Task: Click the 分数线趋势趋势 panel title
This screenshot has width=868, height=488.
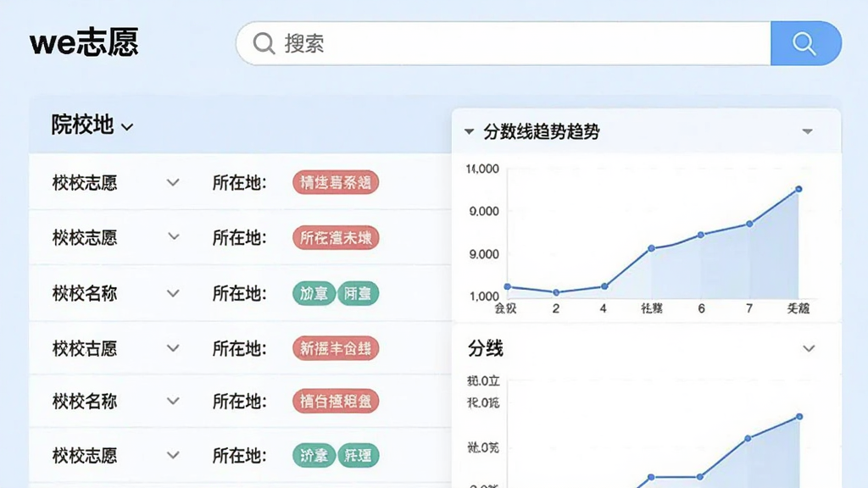Action: pos(542,131)
